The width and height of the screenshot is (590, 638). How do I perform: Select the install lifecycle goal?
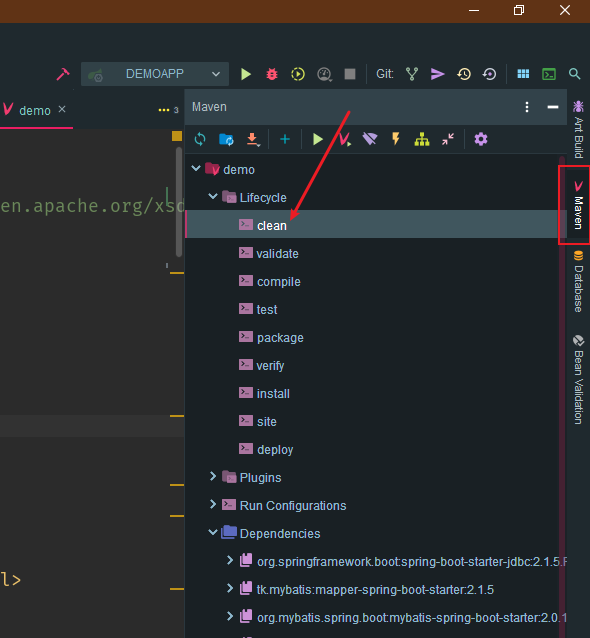(x=273, y=393)
